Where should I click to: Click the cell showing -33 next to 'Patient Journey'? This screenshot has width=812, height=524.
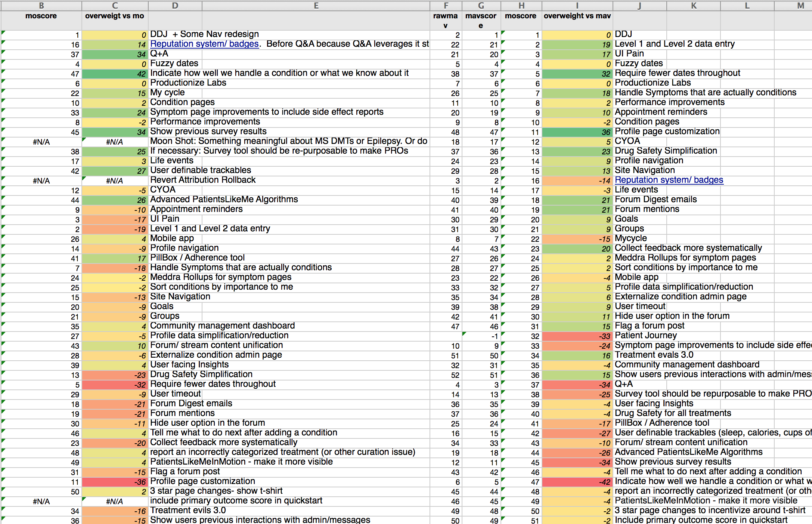point(577,335)
